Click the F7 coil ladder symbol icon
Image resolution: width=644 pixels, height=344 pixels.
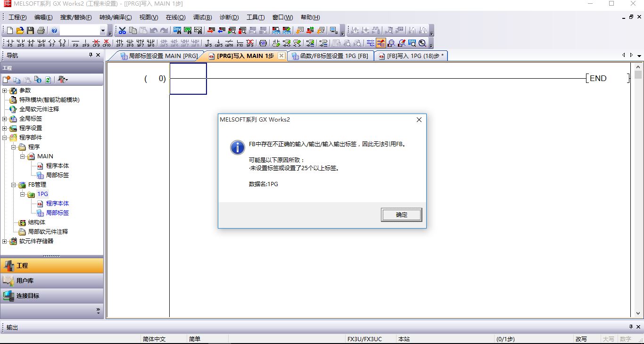(x=52, y=43)
